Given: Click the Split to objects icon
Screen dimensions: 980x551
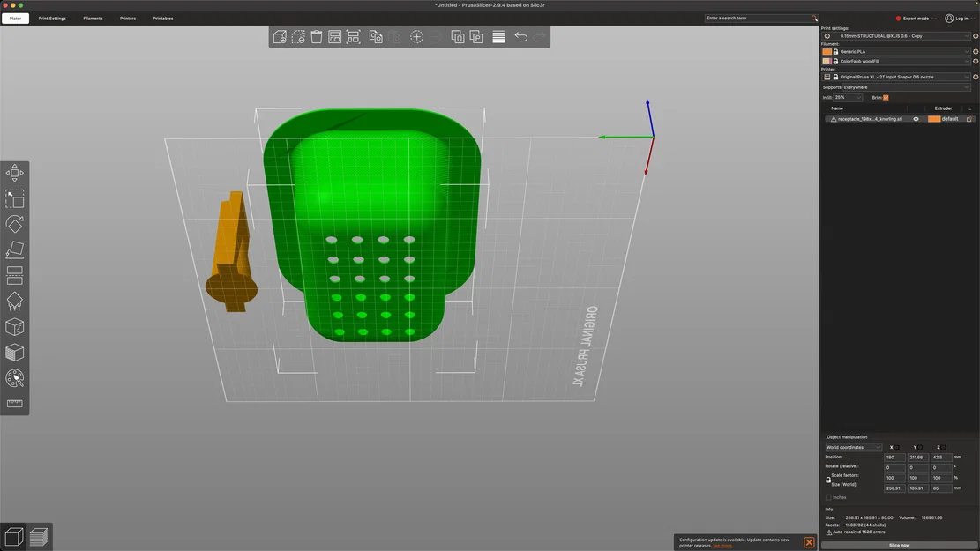Looking at the screenshot, I should coord(458,37).
